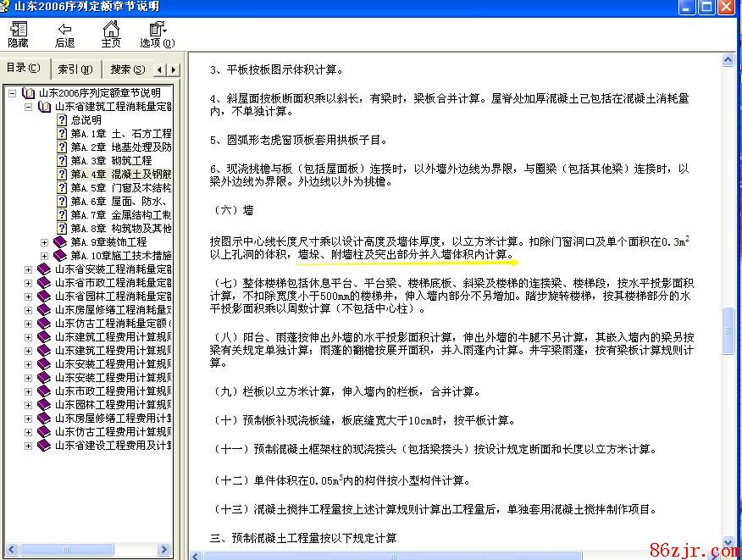Expand the 第A.10章施工技术措施 tree node
The width and height of the screenshot is (742, 560).
click(45, 256)
